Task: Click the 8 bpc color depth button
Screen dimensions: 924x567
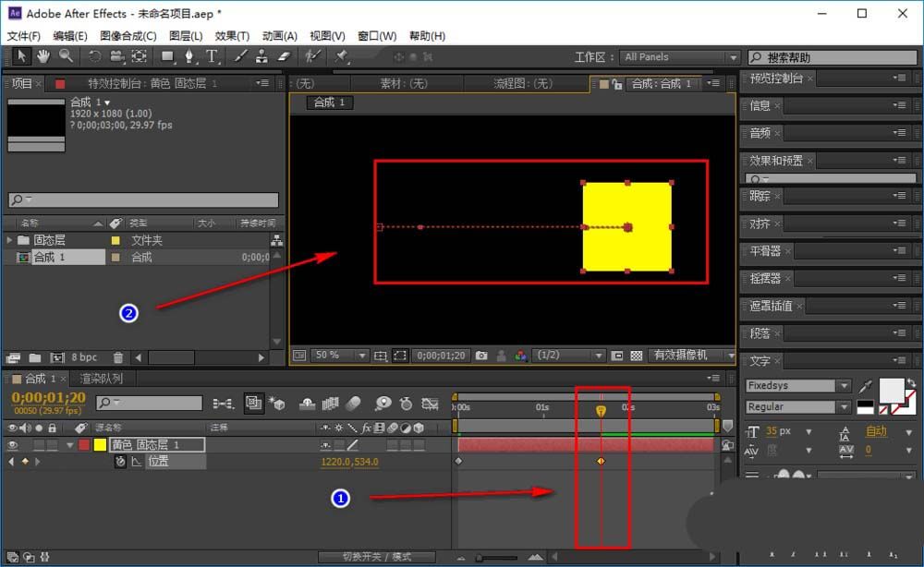Action: click(x=84, y=357)
